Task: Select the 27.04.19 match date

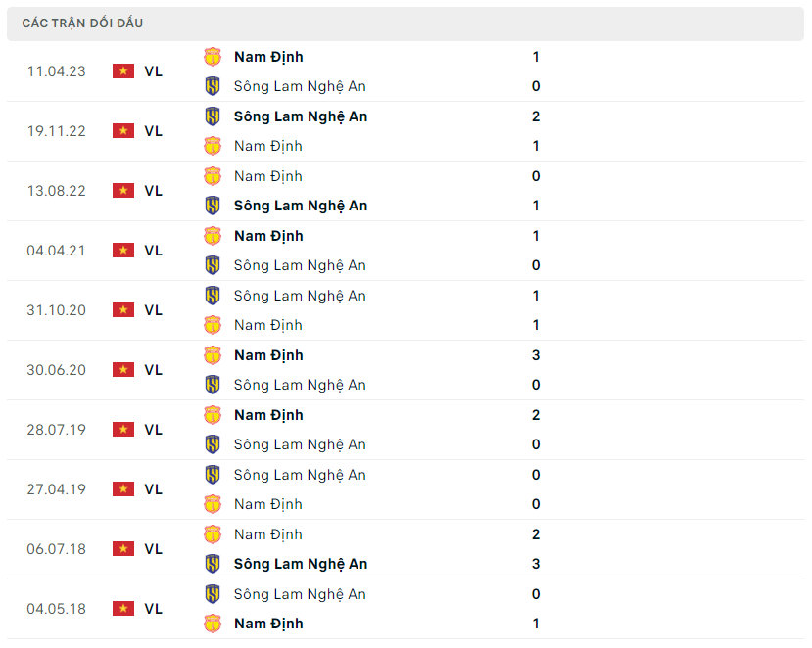Action: pyautogui.click(x=57, y=489)
